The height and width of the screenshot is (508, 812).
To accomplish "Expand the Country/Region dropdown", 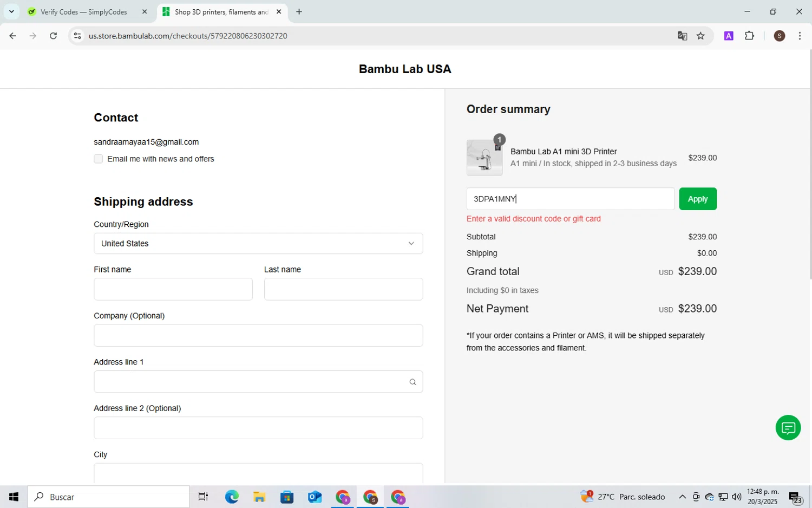I will [x=258, y=243].
